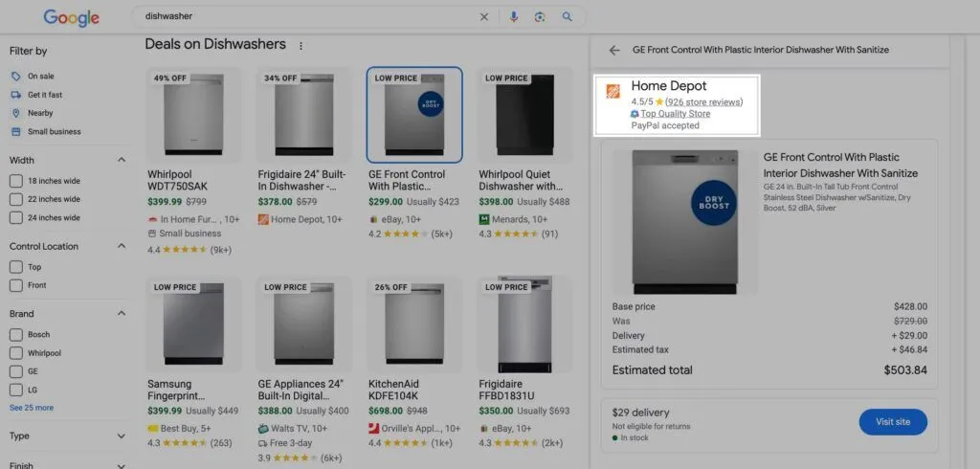
Task: Click Best Buy icon under Samsung listing
Action: (x=152, y=429)
